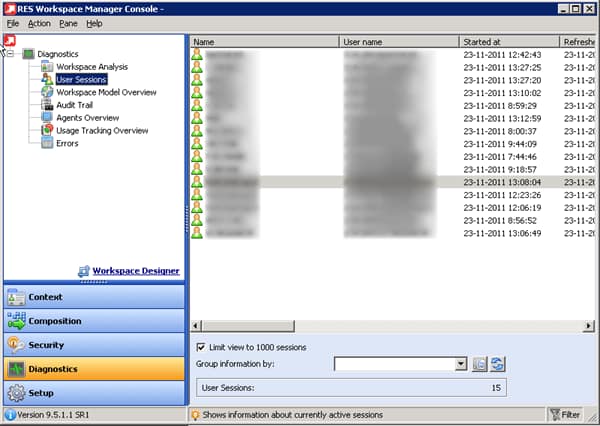The height and width of the screenshot is (426, 600).
Task: Click the horizontal scrollbar thumb
Action: 248,326
